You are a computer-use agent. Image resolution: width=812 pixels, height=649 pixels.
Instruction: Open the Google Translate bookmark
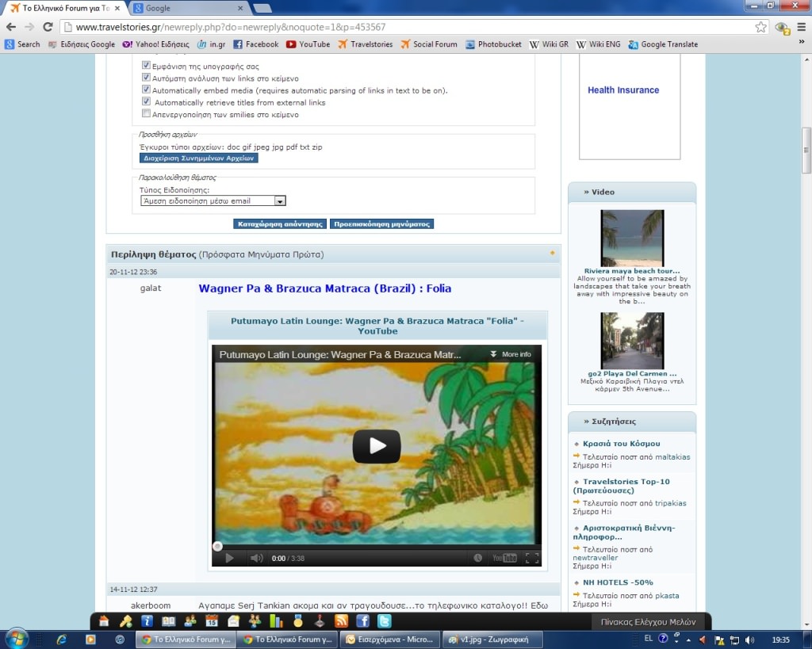[x=663, y=44]
